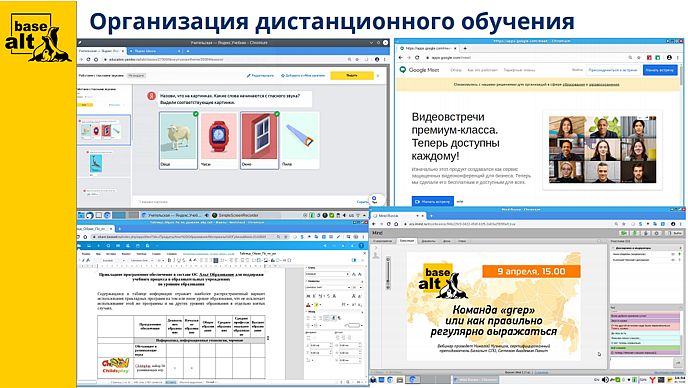The height and width of the screenshot is (388, 688).
Task: Open style dropdown in editor right sidebar
Action: click(x=328, y=274)
